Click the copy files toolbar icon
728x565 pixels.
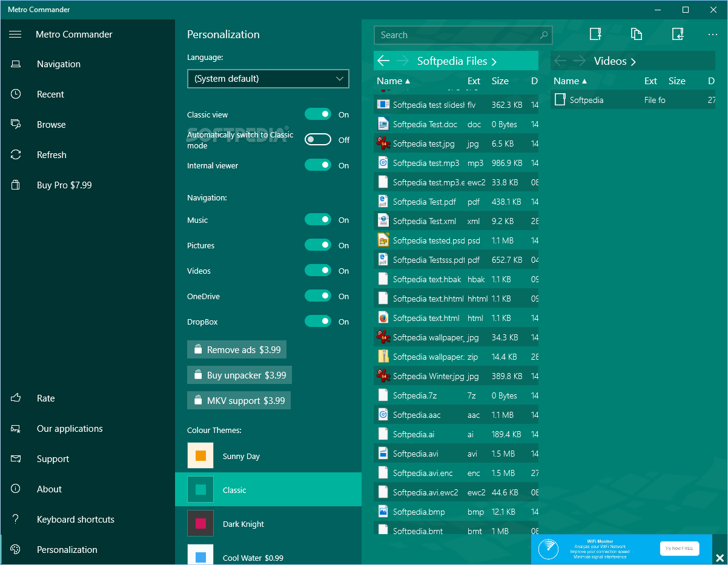[637, 35]
